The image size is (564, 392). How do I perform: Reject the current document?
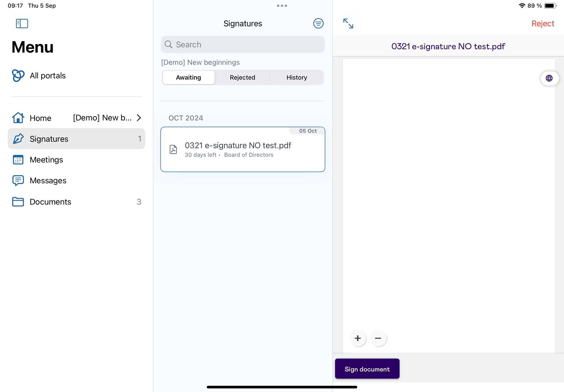[542, 23]
